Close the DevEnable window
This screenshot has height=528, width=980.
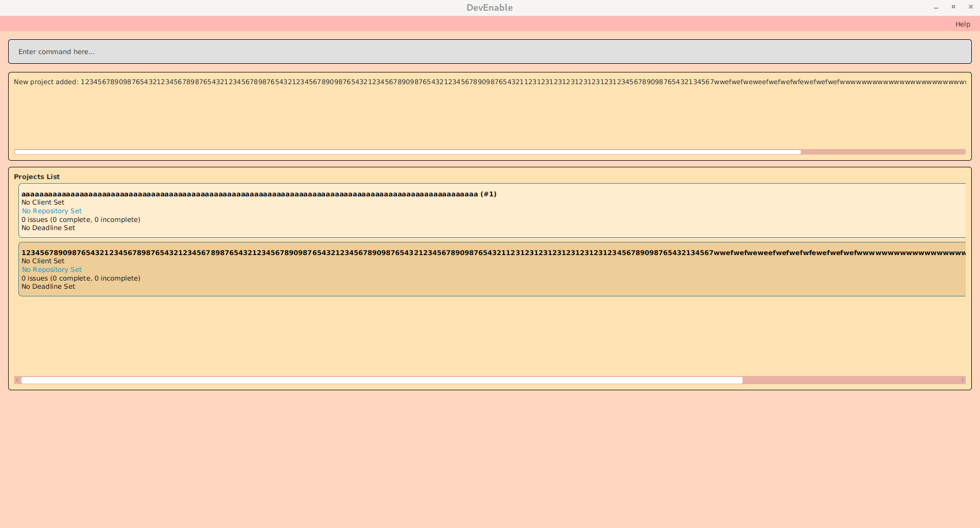point(971,7)
